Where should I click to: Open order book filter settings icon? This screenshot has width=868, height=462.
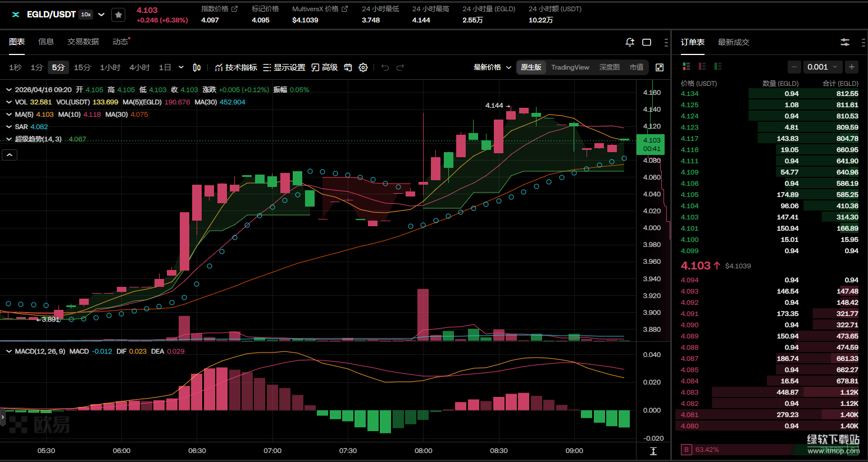click(x=844, y=42)
